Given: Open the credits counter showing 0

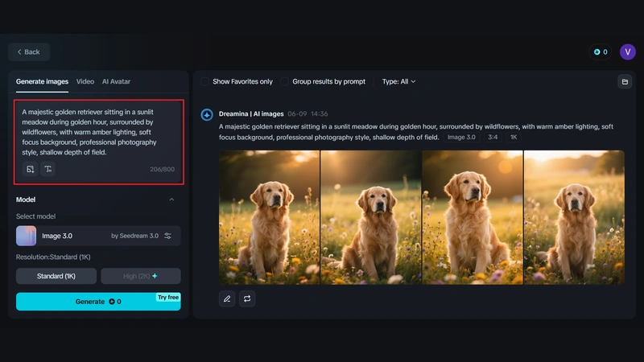Looking at the screenshot, I should (600, 52).
